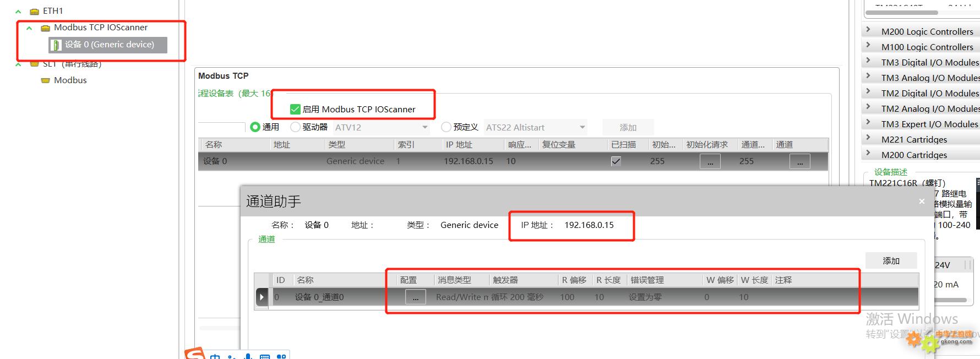Open the 配置 ellipsis button for channel 0
Image resolution: width=980 pixels, height=359 pixels.
pos(416,297)
